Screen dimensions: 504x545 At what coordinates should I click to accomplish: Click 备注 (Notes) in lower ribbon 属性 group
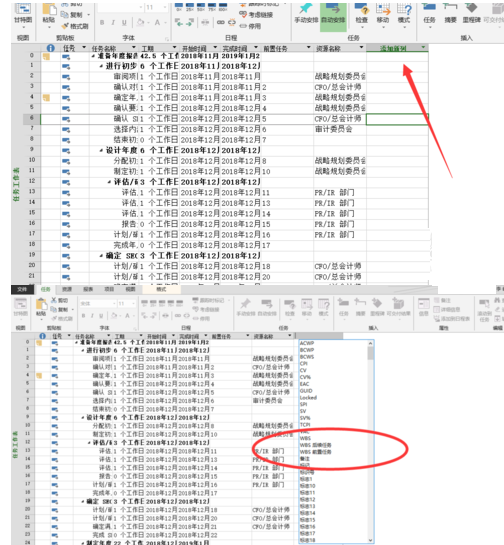coord(442,300)
